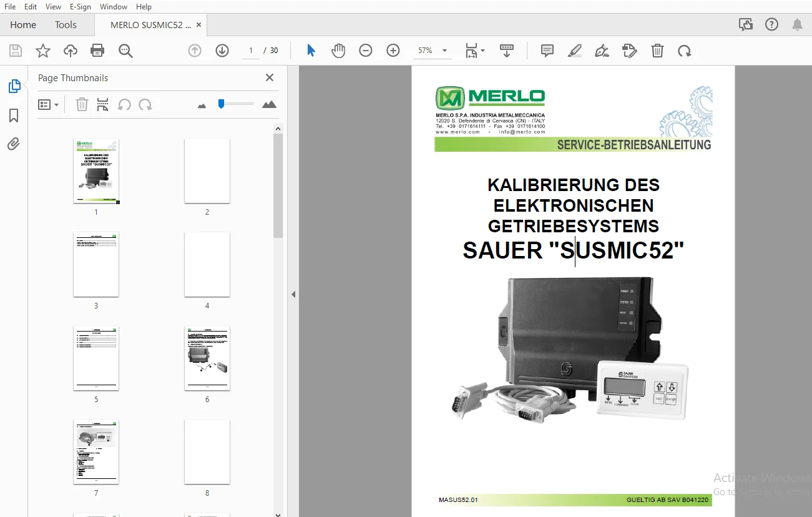Close the MERLO SUSMIC52 document tab

tap(198, 25)
